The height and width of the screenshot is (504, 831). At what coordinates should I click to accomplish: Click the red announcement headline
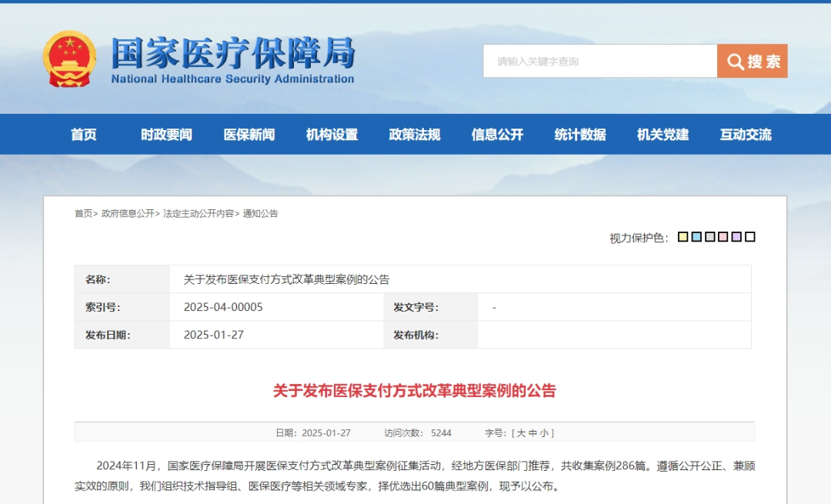pyautogui.click(x=415, y=391)
